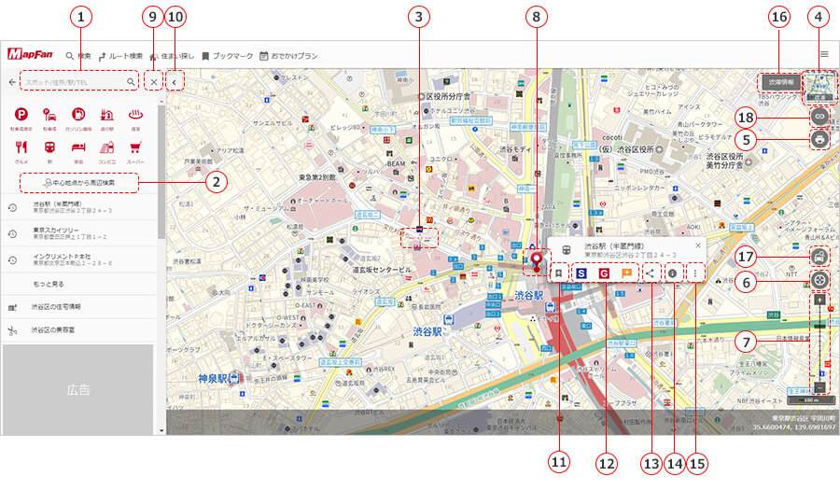The width and height of the screenshot is (840, 504).
Task: Close the 渋谷駅 popup balloon
Action: (697, 245)
